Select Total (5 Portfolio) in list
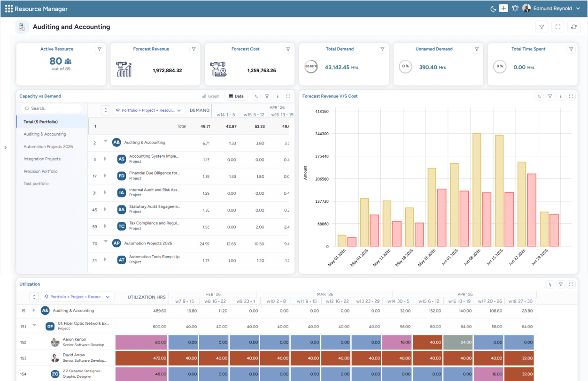The image size is (588, 381). point(52,122)
